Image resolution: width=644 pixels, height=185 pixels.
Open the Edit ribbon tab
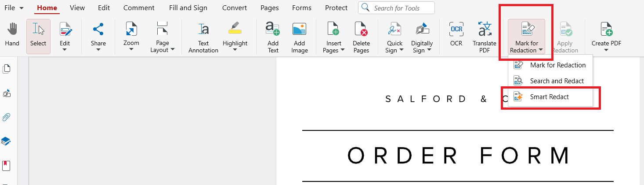click(x=104, y=8)
